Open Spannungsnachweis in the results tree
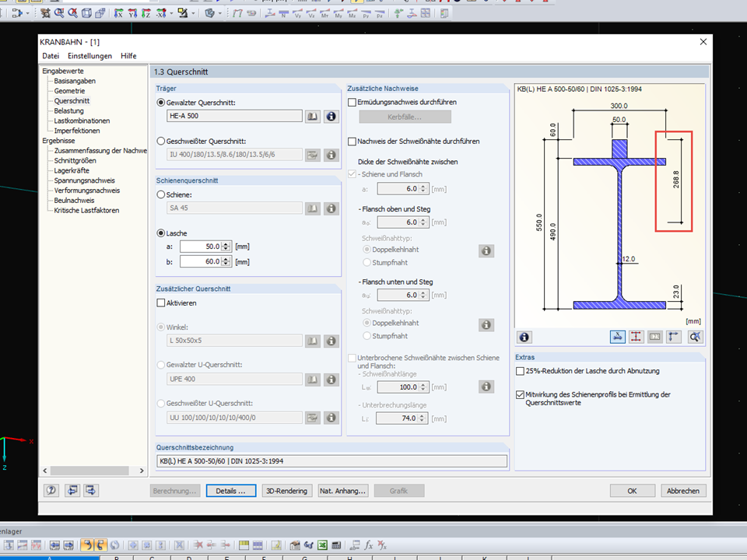Screen dimensions: 747x560 [x=86, y=180]
